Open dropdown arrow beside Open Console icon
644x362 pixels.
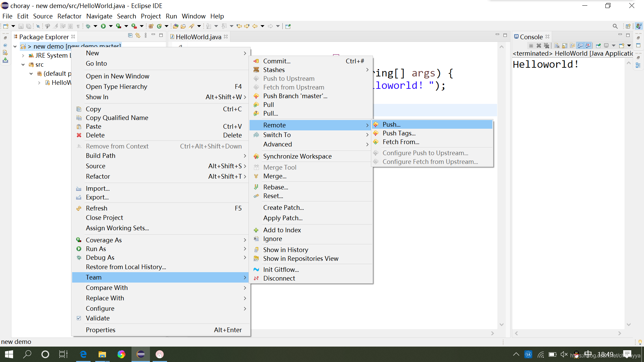coord(629,46)
